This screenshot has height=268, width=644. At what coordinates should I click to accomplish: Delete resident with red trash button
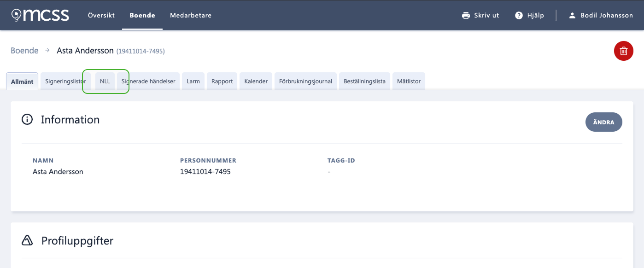pos(624,51)
